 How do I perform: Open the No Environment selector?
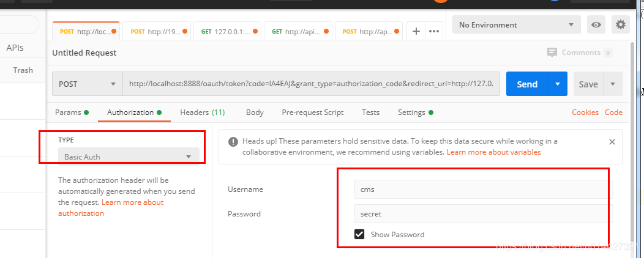[515, 25]
